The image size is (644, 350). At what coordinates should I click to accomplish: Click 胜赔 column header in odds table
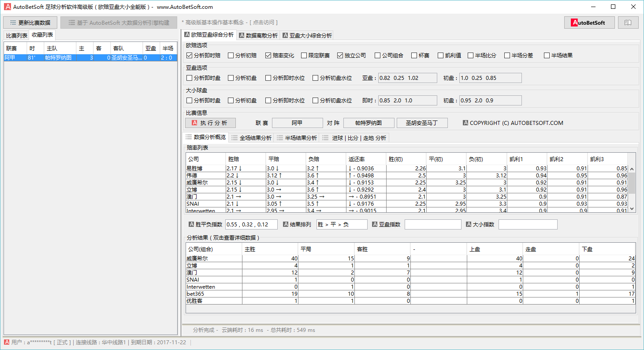coord(246,159)
